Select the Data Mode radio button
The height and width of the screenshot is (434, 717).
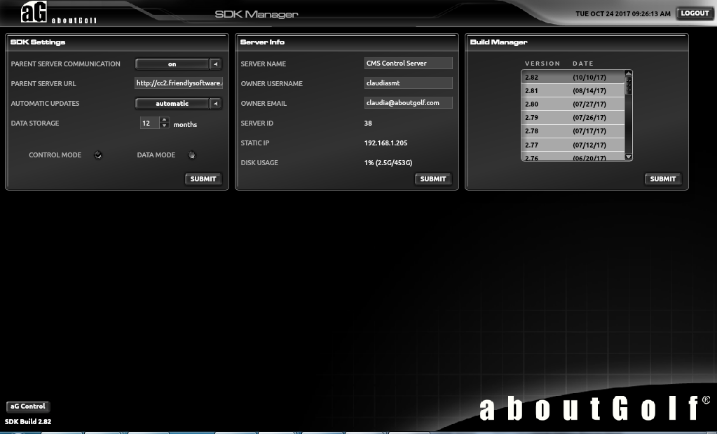pos(192,155)
